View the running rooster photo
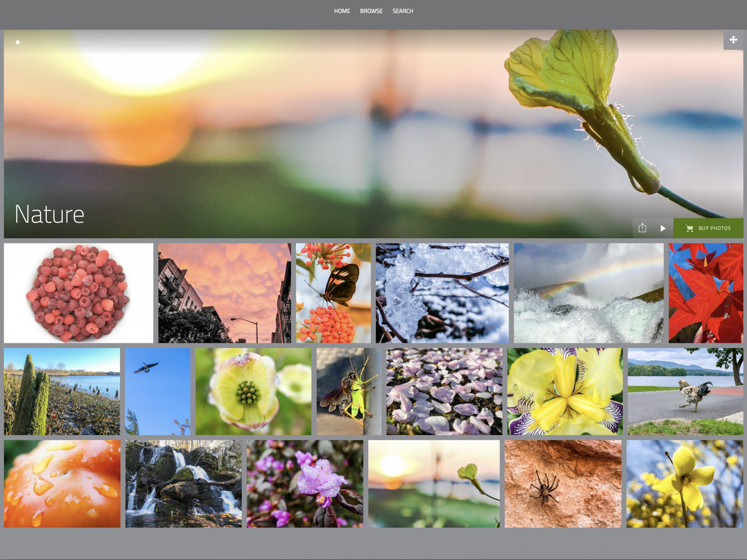 (685, 391)
